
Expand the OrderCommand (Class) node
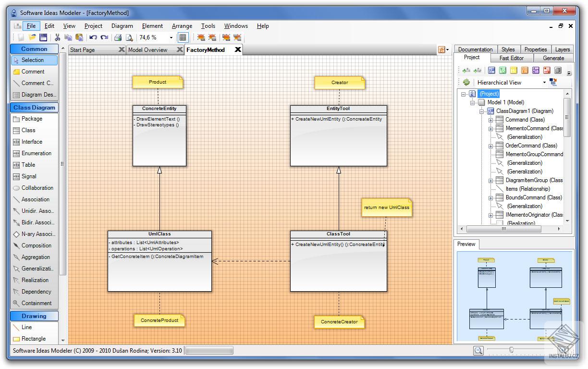pyautogui.click(x=491, y=146)
